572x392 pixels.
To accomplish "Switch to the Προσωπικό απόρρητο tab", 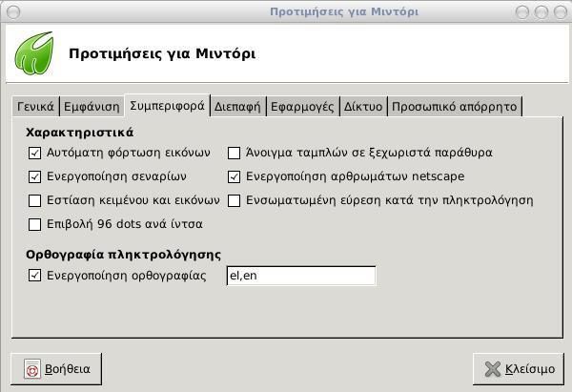I will (454, 107).
